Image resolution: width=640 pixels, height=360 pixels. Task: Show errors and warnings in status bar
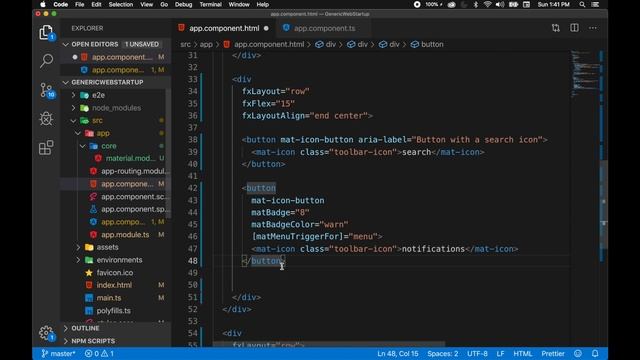[x=99, y=353]
